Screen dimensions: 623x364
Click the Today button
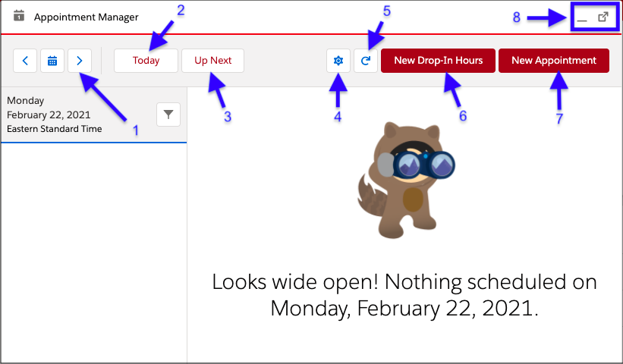tap(146, 61)
